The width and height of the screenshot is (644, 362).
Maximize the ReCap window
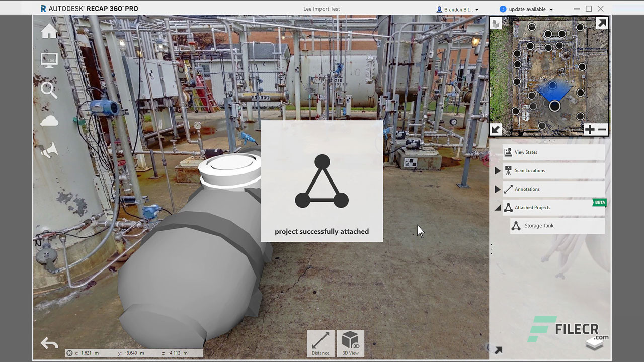589,9
